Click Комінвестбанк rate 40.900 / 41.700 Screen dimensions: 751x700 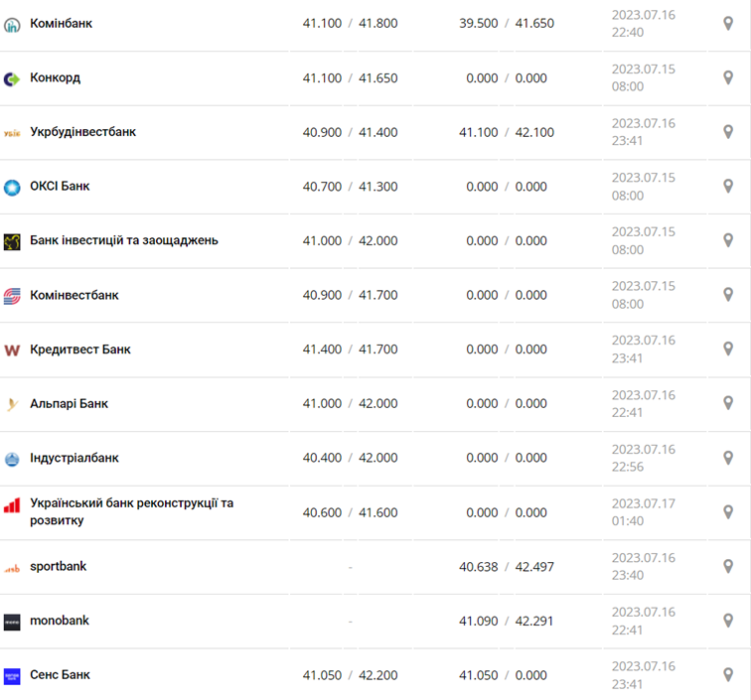point(350,295)
